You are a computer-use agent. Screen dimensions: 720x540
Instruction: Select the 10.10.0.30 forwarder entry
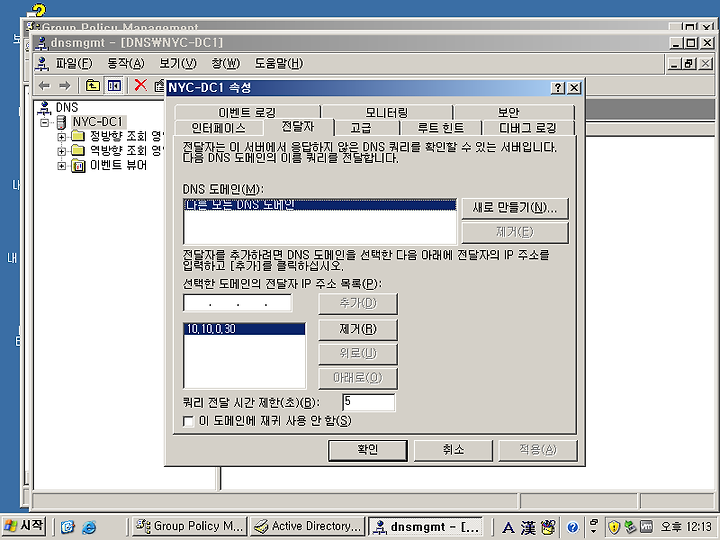(x=244, y=329)
